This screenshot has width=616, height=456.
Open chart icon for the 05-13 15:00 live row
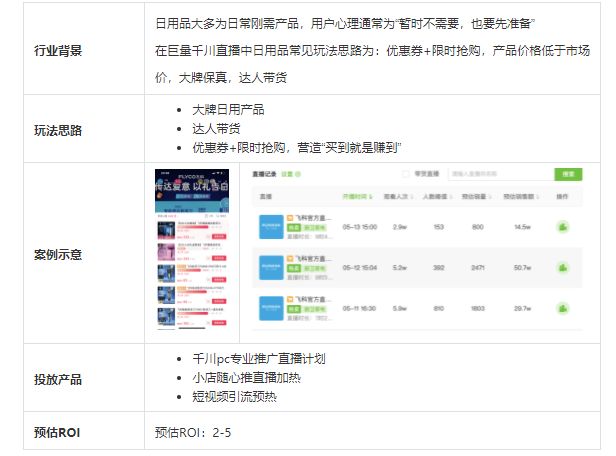[563, 227]
